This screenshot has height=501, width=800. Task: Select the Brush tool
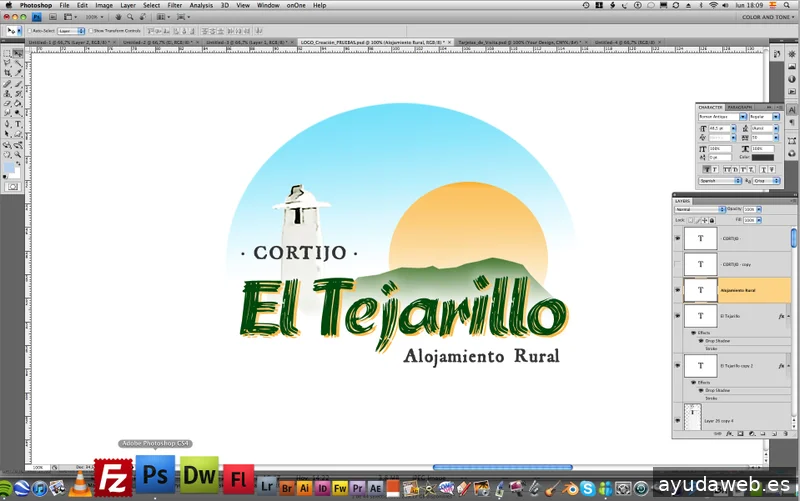[x=18, y=84]
